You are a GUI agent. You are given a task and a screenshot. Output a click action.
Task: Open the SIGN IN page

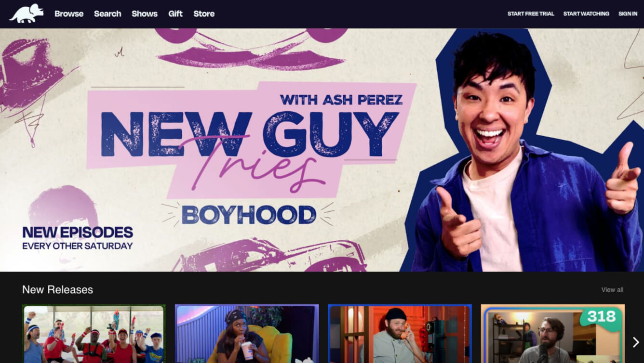pos(628,13)
